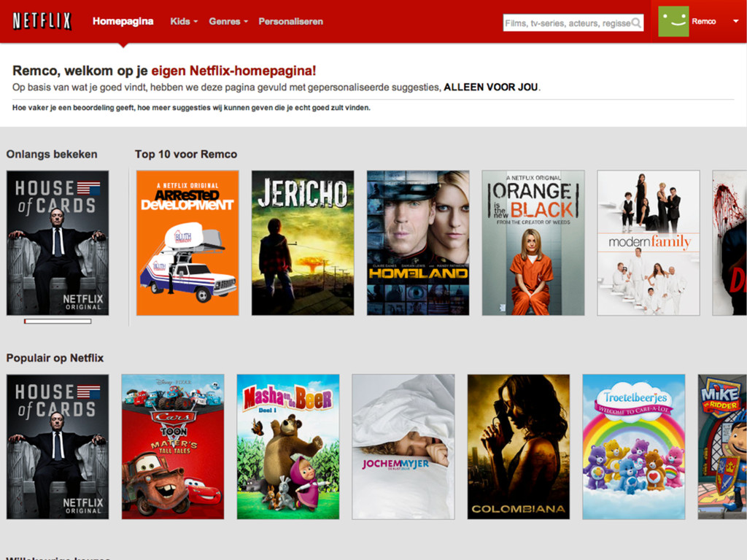This screenshot has height=560, width=747.
Task: Open the Jochem Myjer poster
Action: (403, 447)
